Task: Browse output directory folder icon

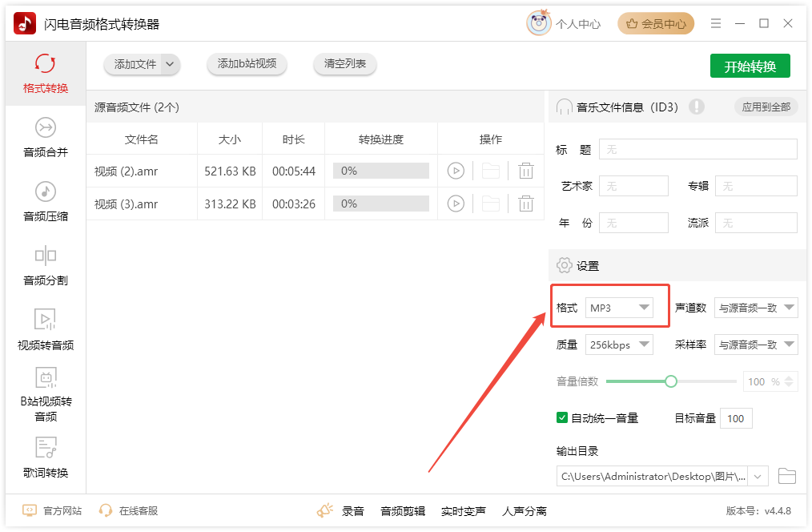Action: tap(786, 476)
